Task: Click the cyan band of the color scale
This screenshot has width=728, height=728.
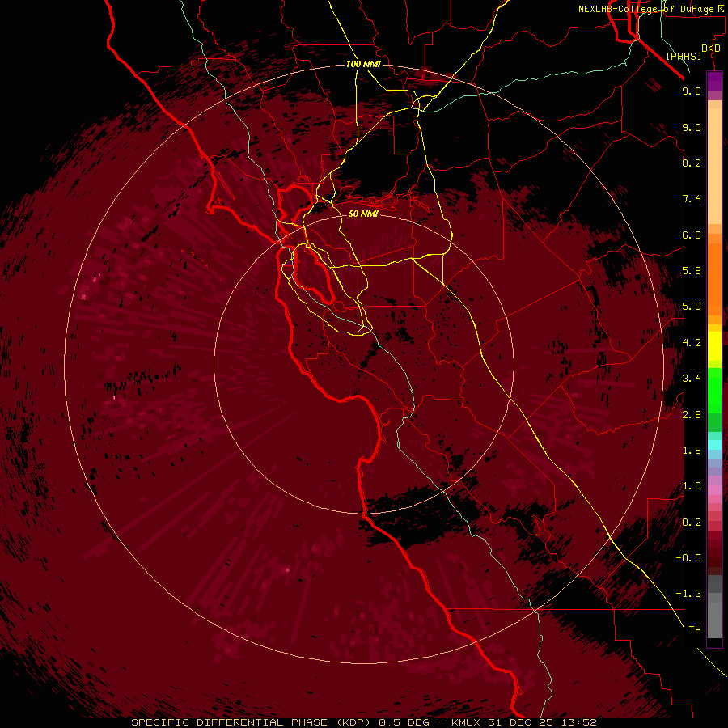Action: point(714,444)
